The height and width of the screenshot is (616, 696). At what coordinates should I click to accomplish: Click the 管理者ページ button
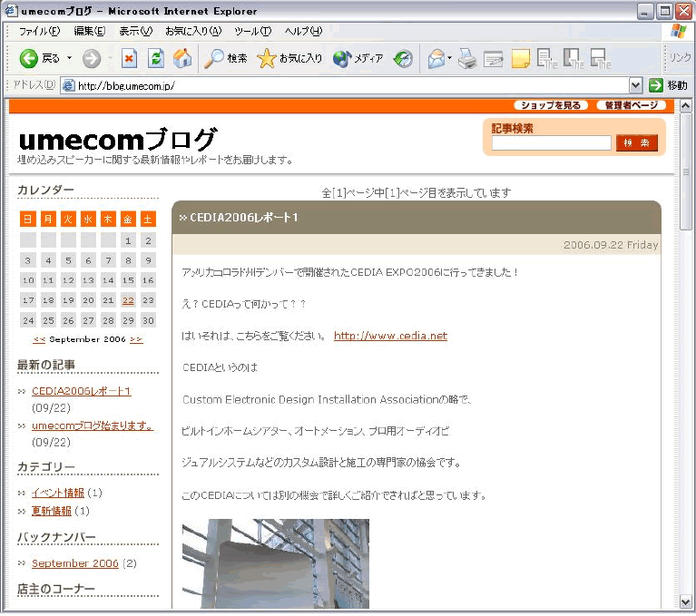tap(632, 105)
